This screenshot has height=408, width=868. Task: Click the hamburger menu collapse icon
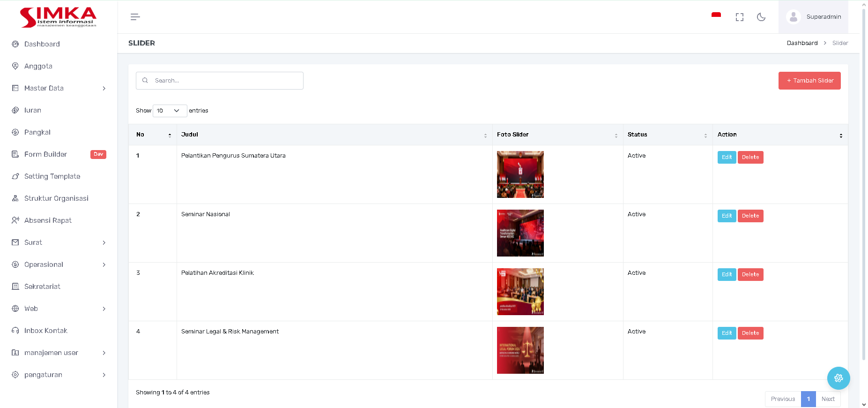coord(135,17)
